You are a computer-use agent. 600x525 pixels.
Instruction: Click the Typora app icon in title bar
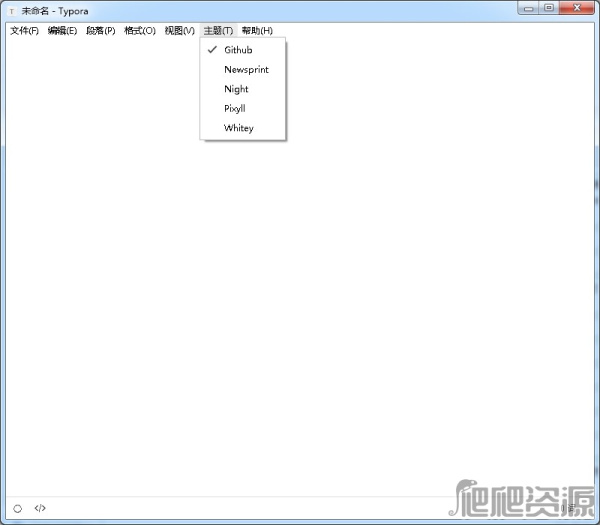coord(12,10)
